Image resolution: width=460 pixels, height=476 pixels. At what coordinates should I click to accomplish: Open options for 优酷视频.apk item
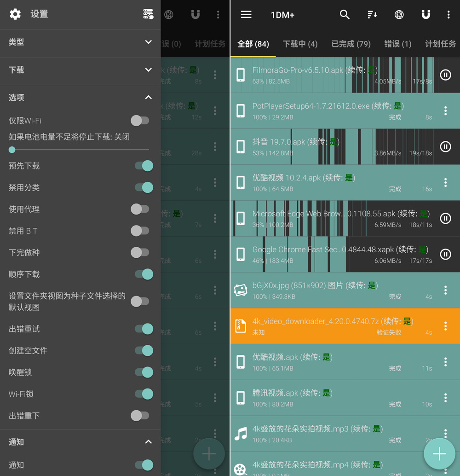(x=445, y=362)
